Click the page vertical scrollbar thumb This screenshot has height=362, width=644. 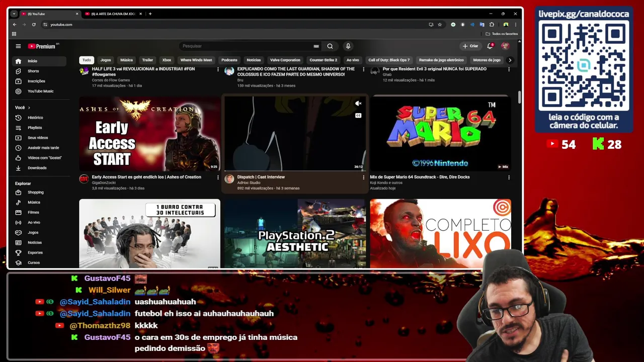(x=519, y=98)
